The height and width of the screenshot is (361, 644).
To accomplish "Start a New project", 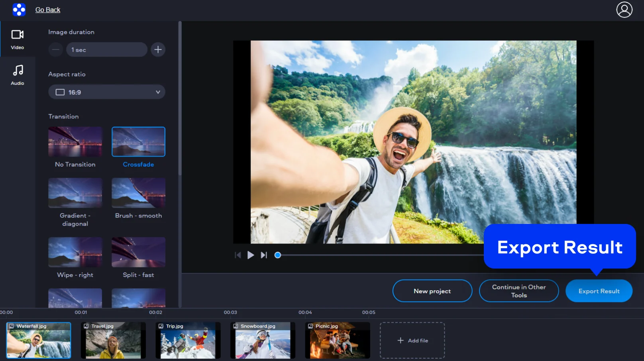I will 432,291.
